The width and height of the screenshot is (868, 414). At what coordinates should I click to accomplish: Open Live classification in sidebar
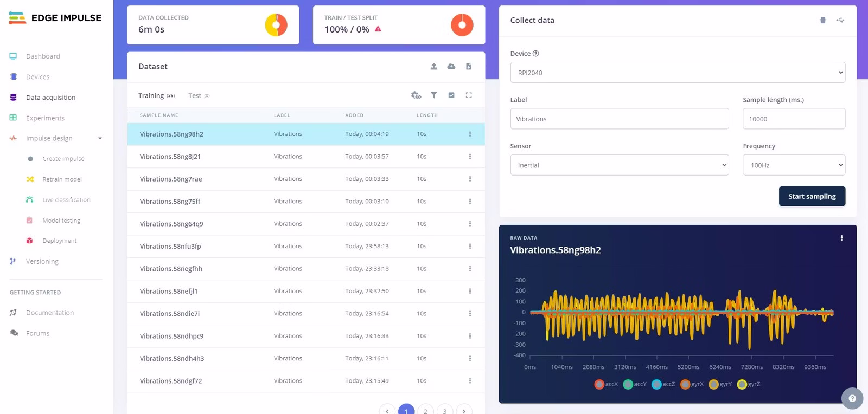pyautogui.click(x=66, y=200)
